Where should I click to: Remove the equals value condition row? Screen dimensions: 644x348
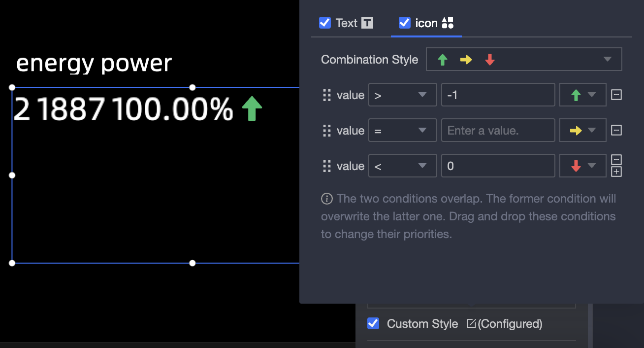616,130
